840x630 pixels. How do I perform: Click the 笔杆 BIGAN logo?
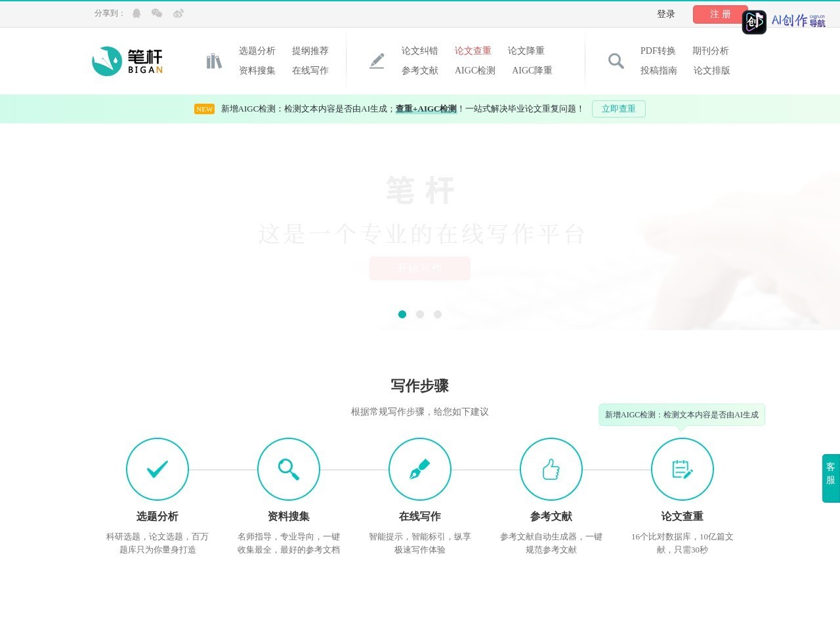127,61
